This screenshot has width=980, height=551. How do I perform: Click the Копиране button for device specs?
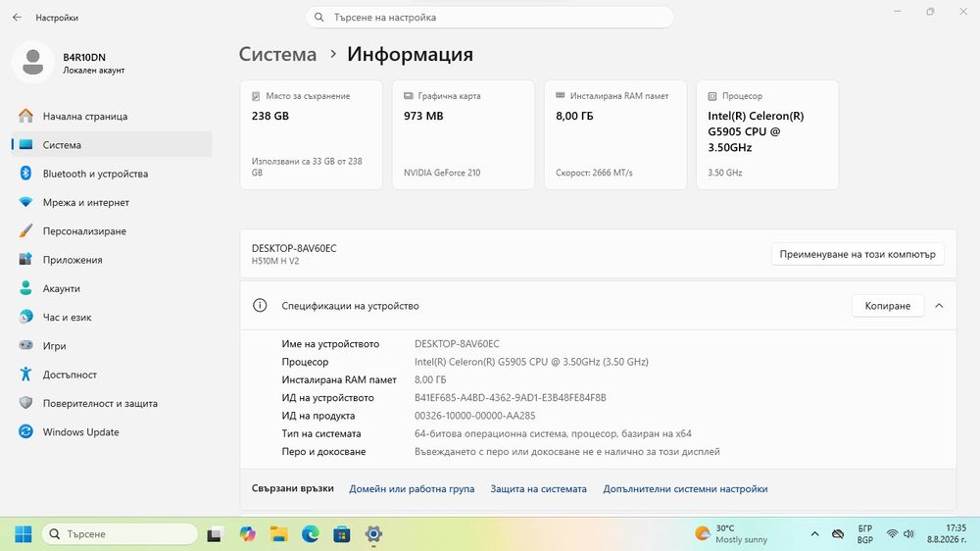tap(888, 306)
